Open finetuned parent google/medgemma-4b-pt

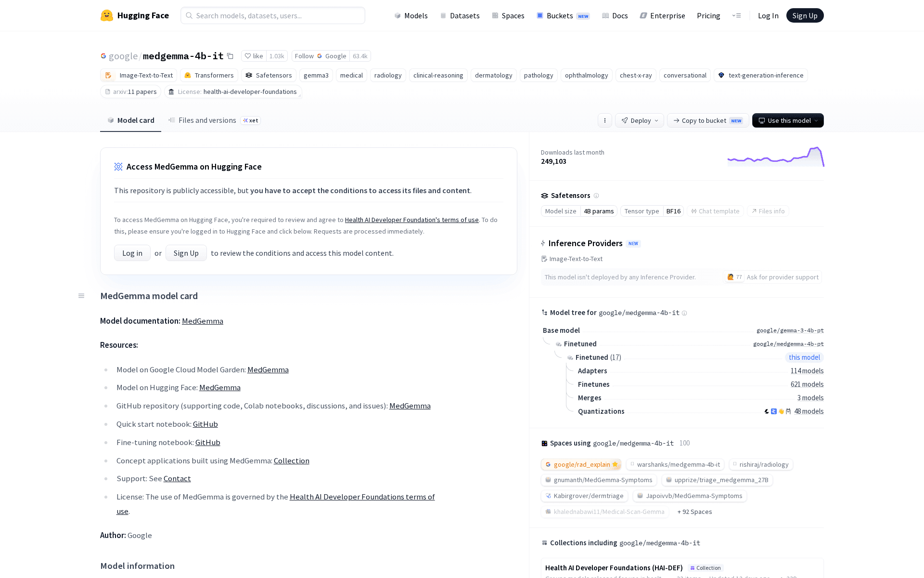[788, 344]
